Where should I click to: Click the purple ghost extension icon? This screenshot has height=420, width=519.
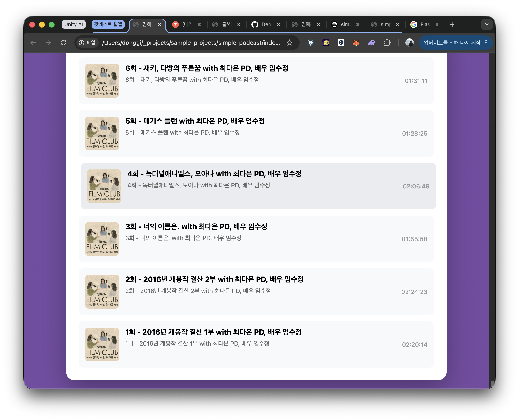coord(371,43)
